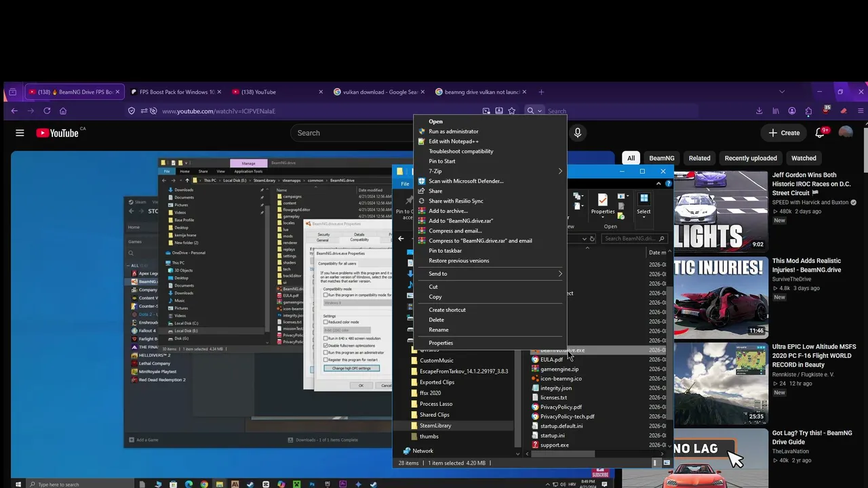Open the Select dropdown in Explorer ribbon
The image size is (868, 488).
click(644, 203)
